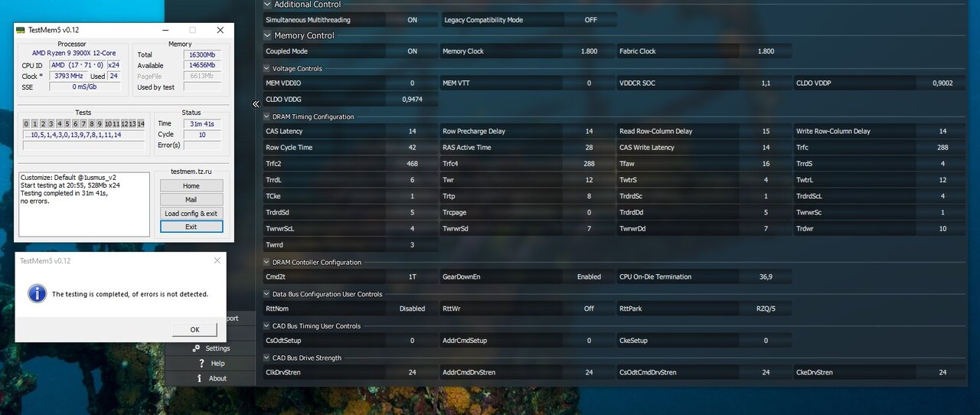
Task: Click the Home button in TestMem5
Action: 191,186
